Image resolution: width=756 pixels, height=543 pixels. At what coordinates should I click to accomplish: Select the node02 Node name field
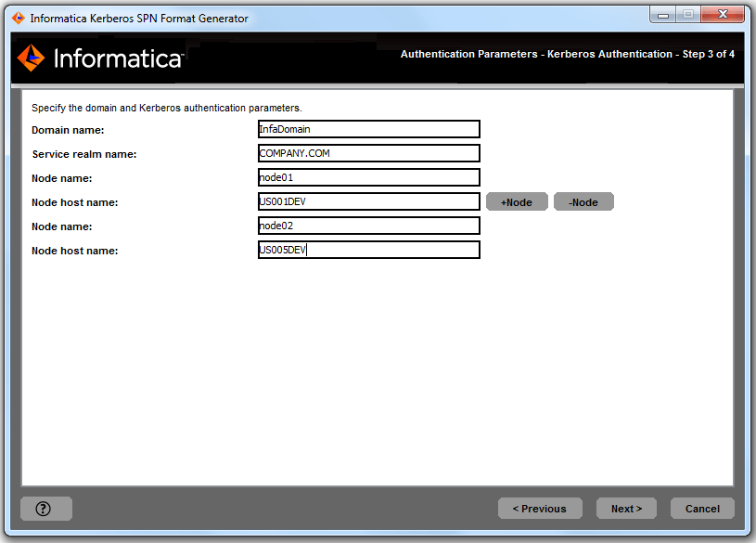tap(368, 226)
